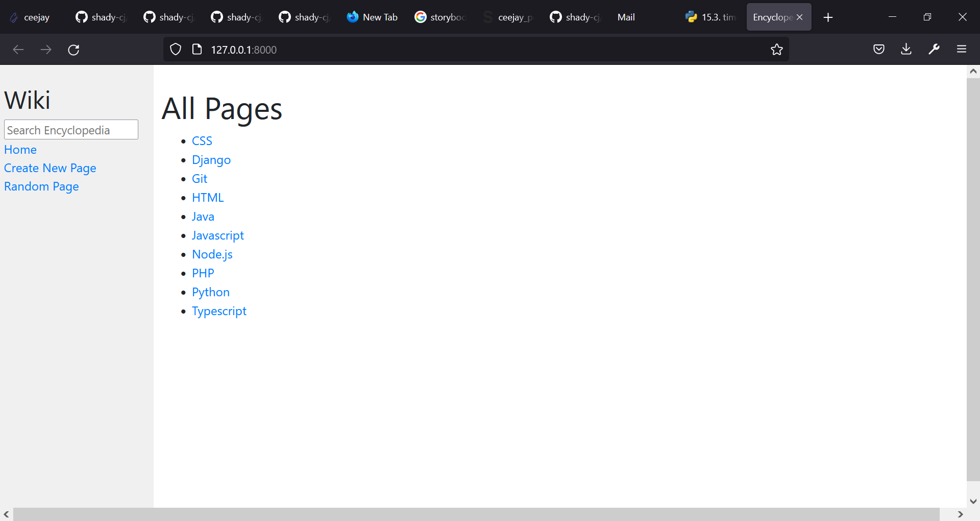Select the first shady-cj GitHub tab
980x521 pixels.
point(102,17)
